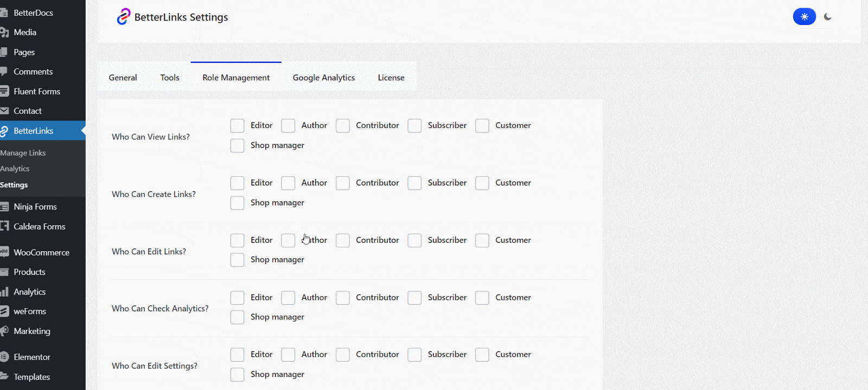Allow Subscriber to check analytics
This screenshot has height=390, width=868.
pyautogui.click(x=414, y=298)
